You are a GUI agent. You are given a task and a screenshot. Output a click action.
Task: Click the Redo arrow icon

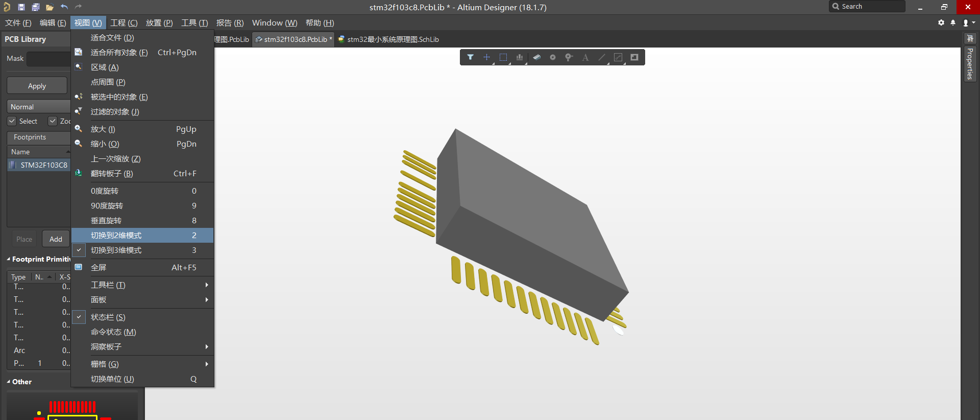pos(78,7)
